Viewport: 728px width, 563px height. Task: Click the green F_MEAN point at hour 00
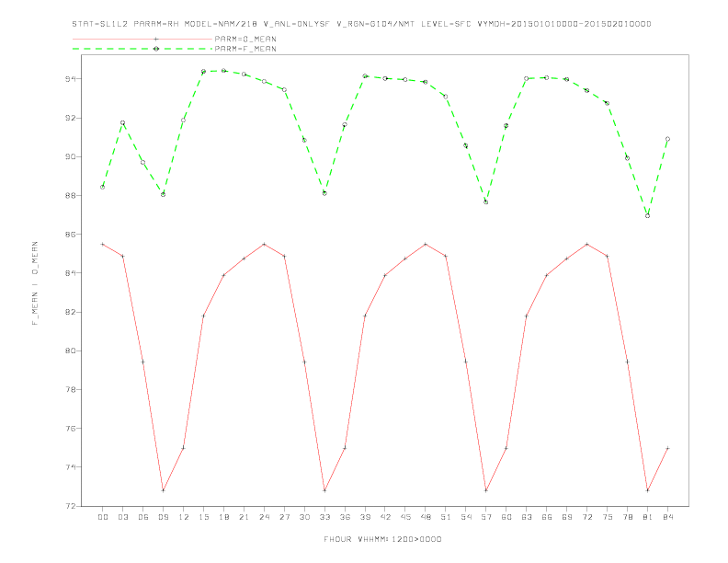click(103, 187)
